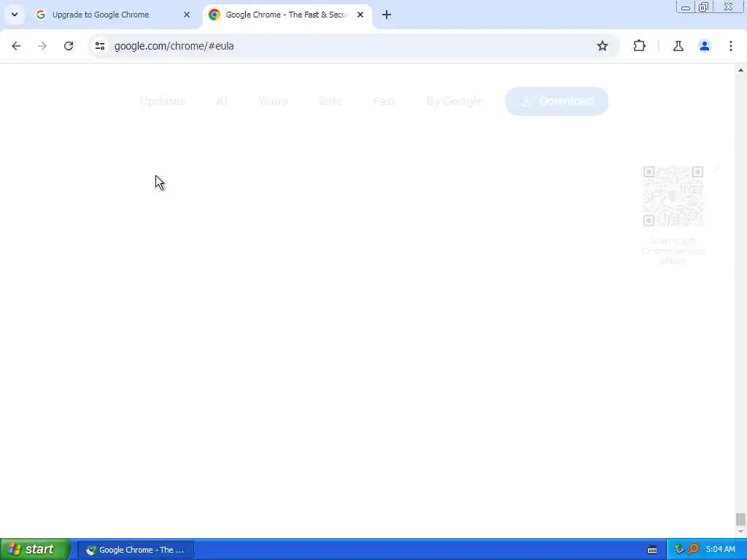Jump to the Safe section

click(330, 101)
